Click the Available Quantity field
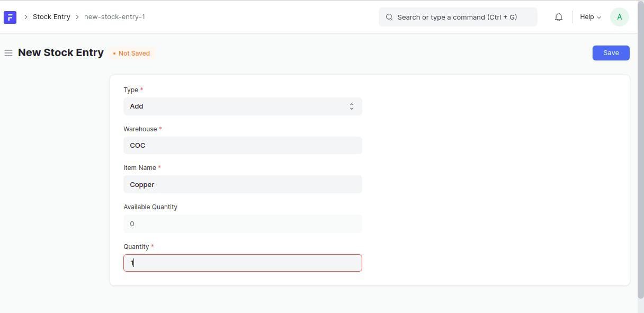This screenshot has height=313, width=644. [x=243, y=223]
